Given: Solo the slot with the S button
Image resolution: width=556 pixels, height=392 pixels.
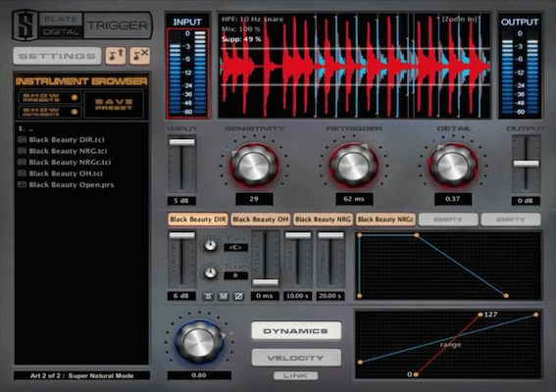Looking at the screenshot, I should [x=208, y=296].
